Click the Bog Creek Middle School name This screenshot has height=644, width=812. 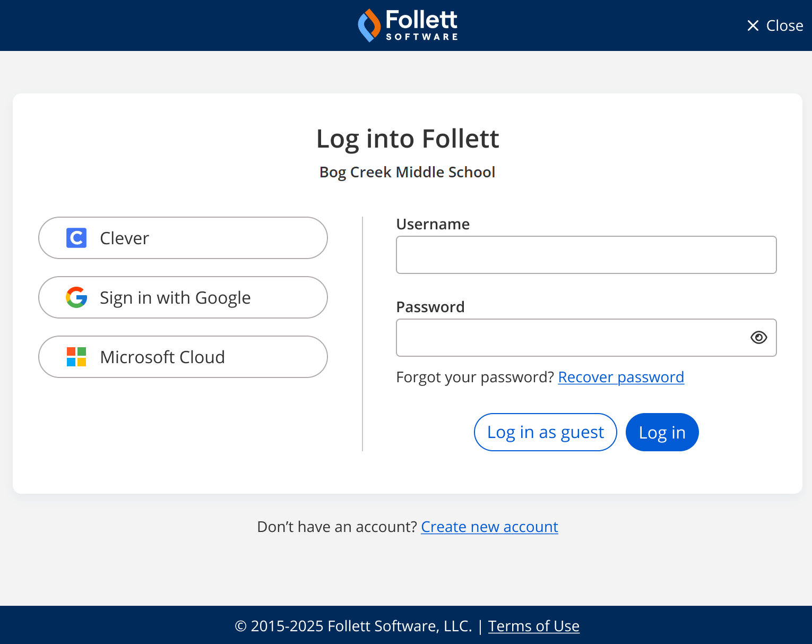point(407,172)
